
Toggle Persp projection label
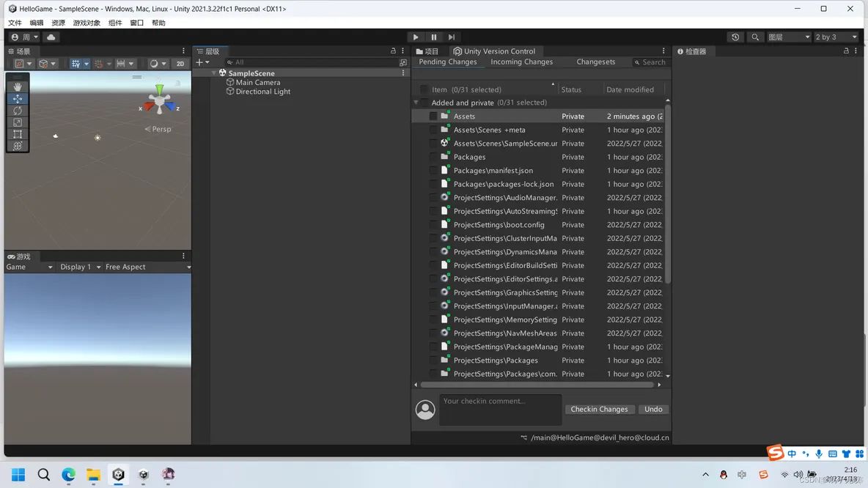[158, 129]
